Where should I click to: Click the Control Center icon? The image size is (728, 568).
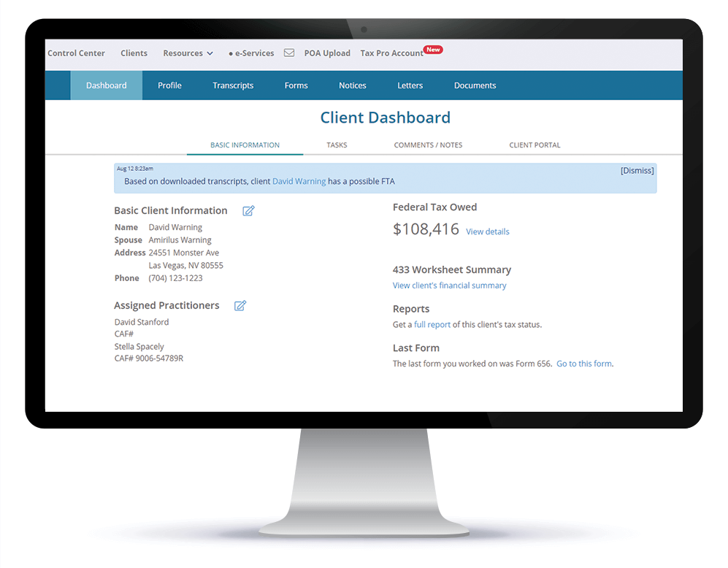click(76, 53)
